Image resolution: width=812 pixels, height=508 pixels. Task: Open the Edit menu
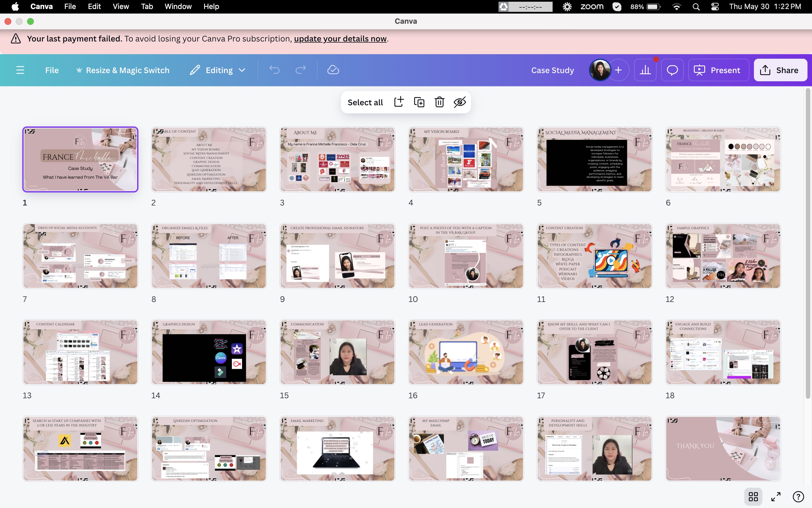point(94,6)
